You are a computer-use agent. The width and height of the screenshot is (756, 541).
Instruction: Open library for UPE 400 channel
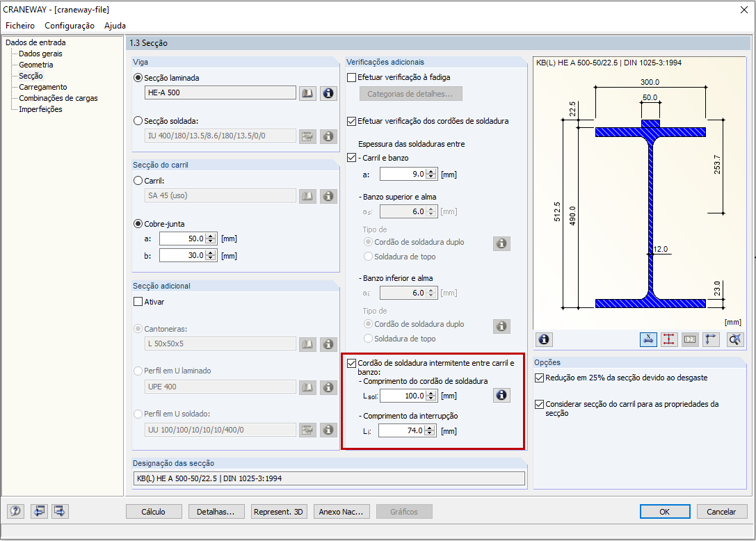point(307,387)
